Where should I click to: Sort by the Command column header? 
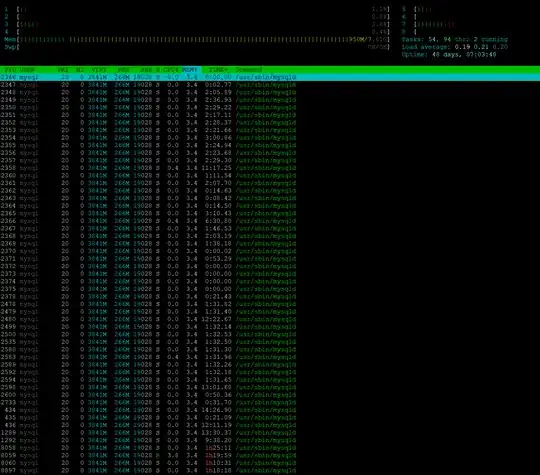tap(249, 70)
